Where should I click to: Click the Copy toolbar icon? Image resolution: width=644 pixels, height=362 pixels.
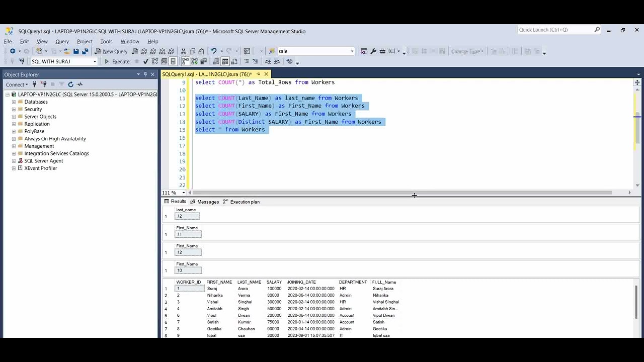pyautogui.click(x=193, y=51)
